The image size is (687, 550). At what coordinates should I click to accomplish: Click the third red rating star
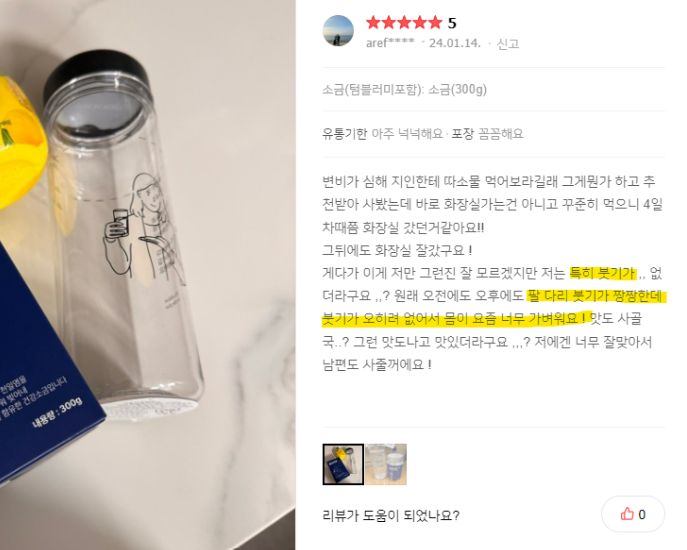point(404,22)
